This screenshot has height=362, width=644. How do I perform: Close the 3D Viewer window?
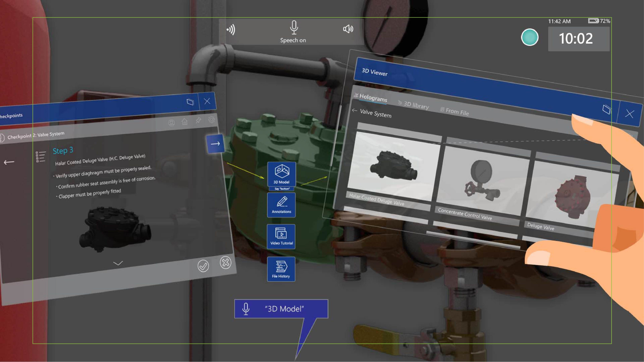click(x=629, y=114)
